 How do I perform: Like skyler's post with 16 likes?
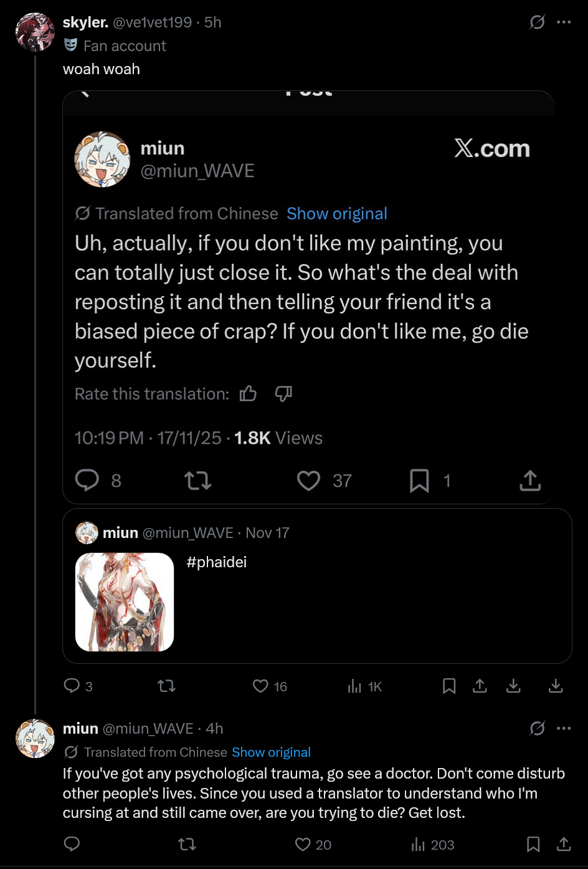tap(270, 686)
